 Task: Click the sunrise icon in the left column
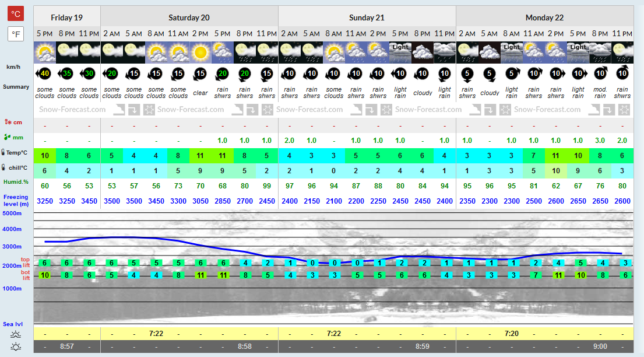point(16,334)
